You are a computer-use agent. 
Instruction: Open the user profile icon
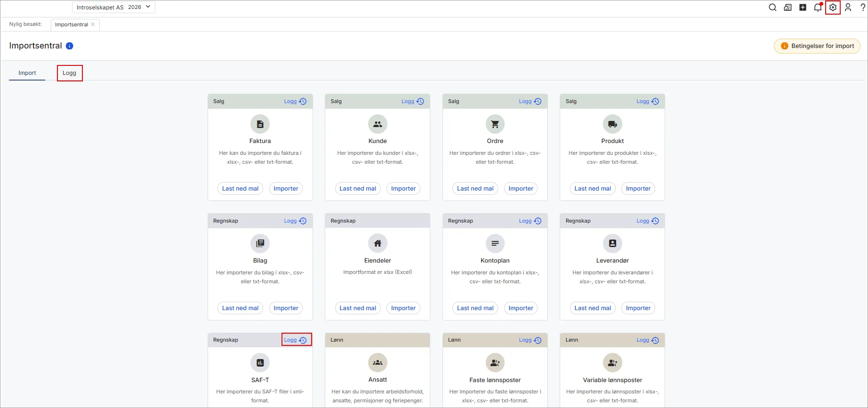(848, 8)
